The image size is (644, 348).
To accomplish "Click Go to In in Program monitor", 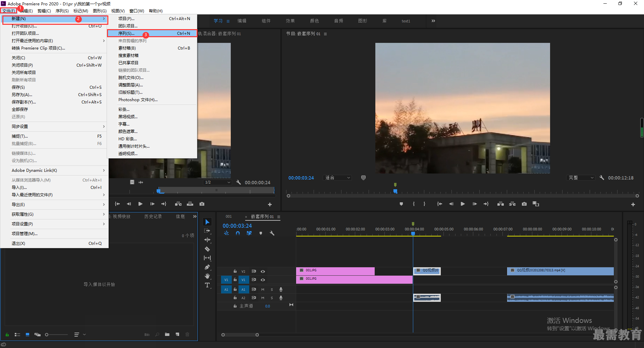I will [x=439, y=204].
